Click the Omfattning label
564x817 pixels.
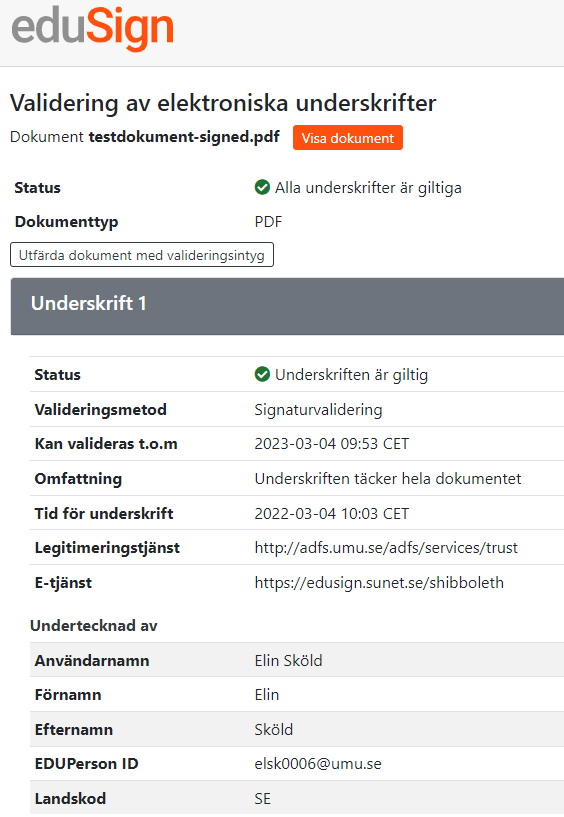(78, 479)
